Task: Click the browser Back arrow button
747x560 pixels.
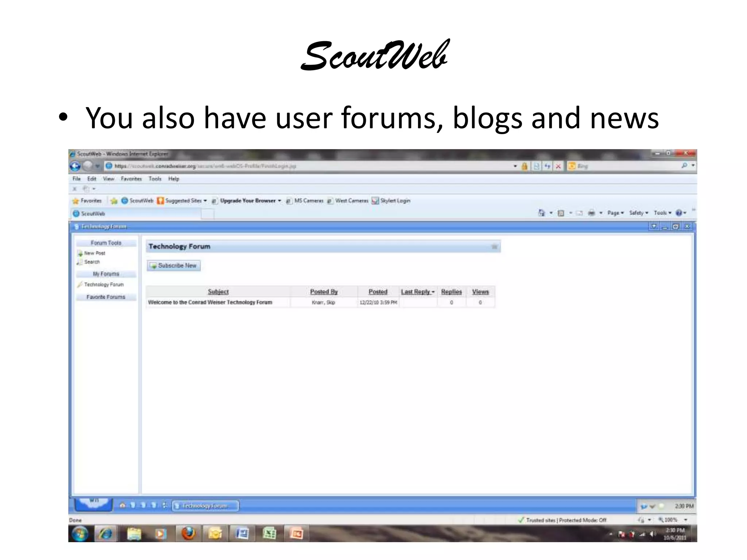Action: coord(75,166)
